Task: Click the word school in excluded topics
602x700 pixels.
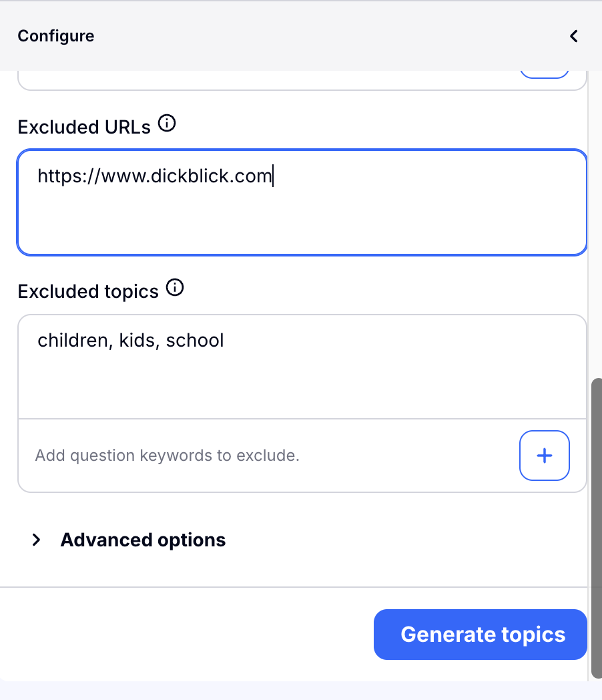Action: 195,341
